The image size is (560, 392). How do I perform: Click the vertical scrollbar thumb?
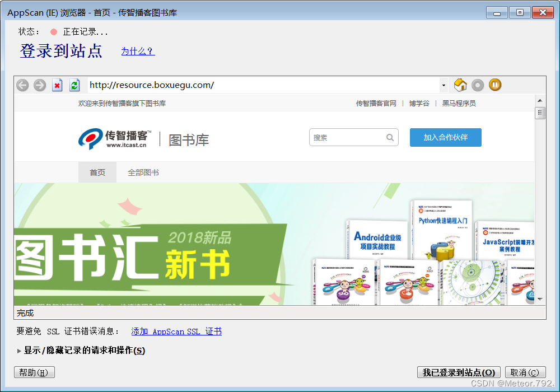[x=540, y=113]
